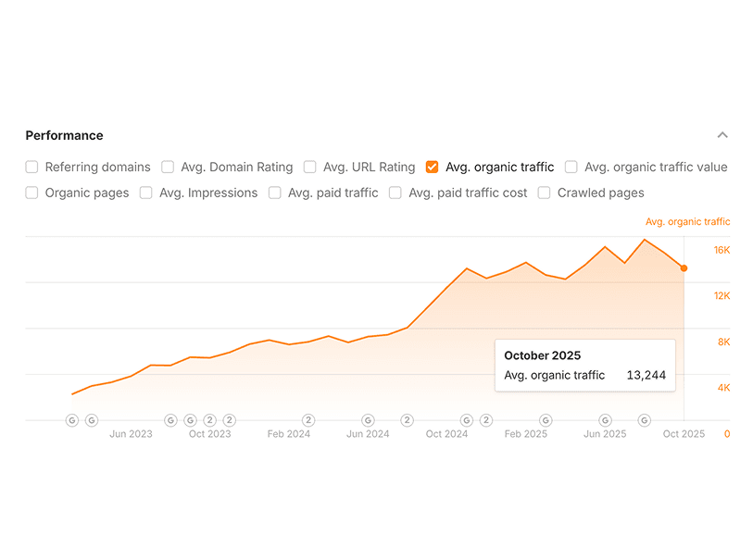Click the Google update marker near Jun 2024
Screen dimensions: 753x560
(368, 420)
